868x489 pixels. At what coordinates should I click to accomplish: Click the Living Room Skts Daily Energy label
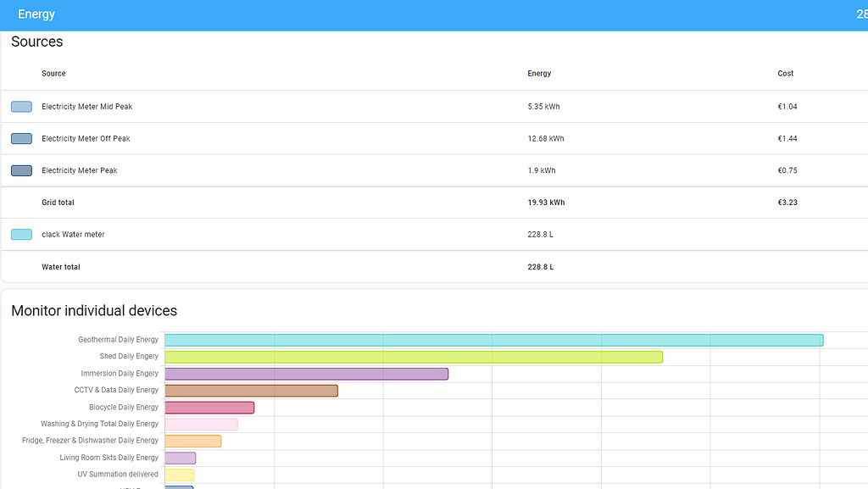pos(109,458)
